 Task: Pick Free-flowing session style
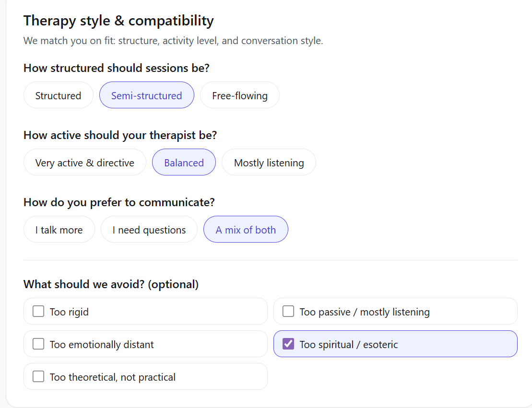click(239, 95)
